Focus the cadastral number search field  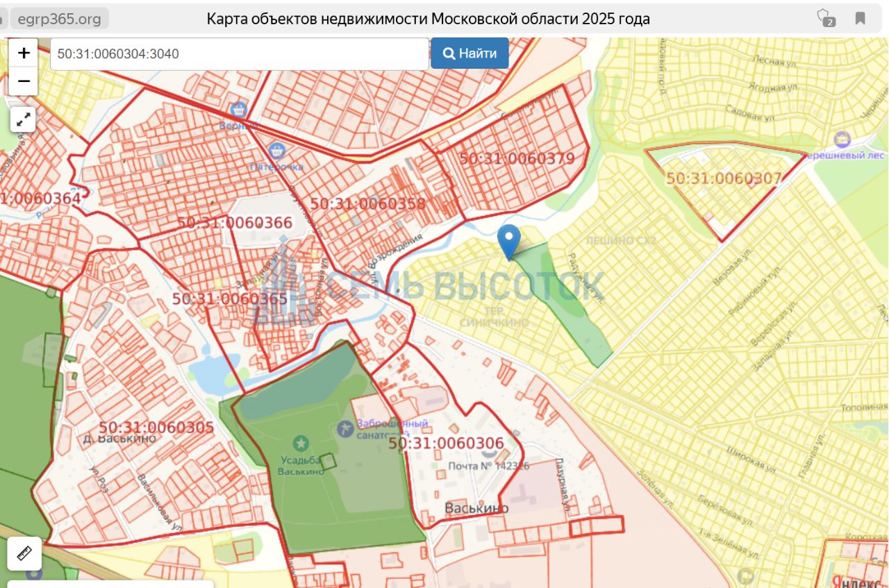239,53
